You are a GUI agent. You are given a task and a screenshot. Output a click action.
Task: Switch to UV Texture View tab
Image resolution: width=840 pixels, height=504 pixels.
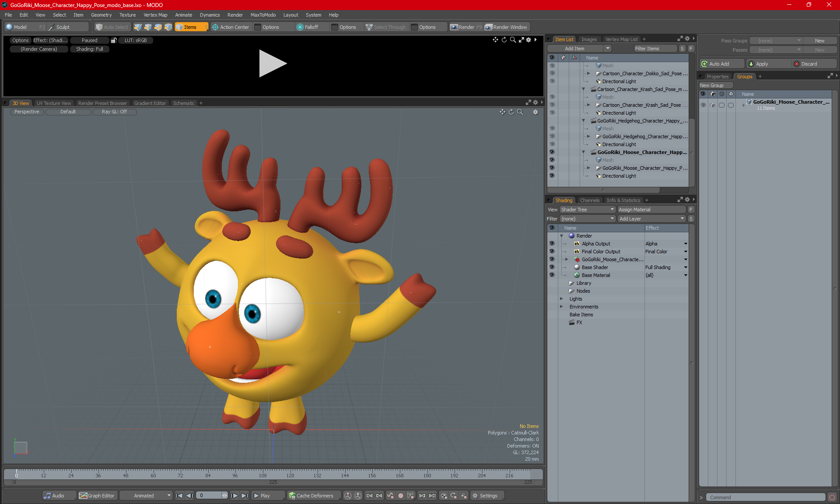(x=54, y=103)
